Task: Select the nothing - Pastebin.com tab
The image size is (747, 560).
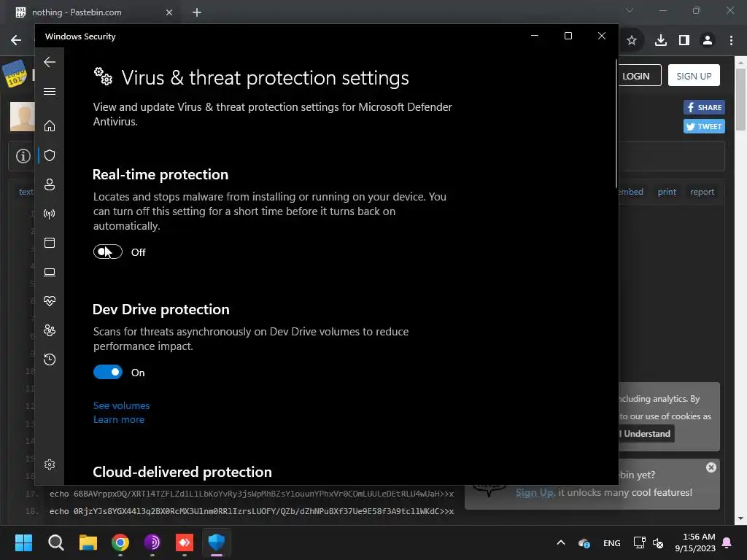Action: 93,12
